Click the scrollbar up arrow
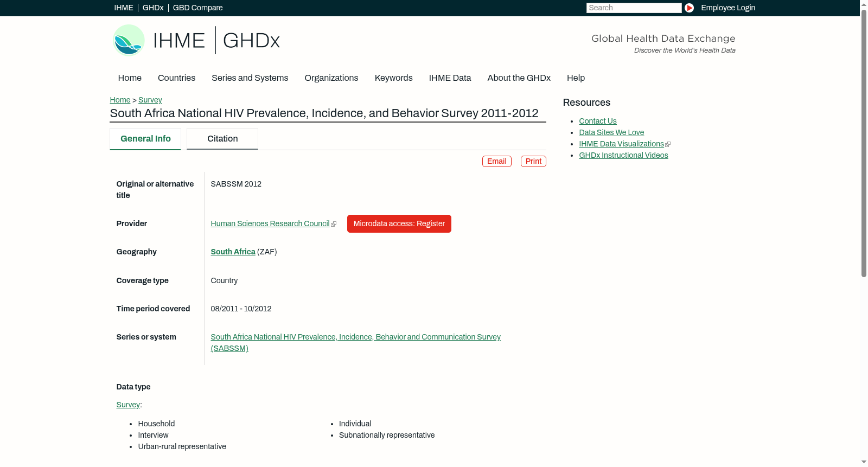This screenshot has height=467, width=868. coord(864,4)
